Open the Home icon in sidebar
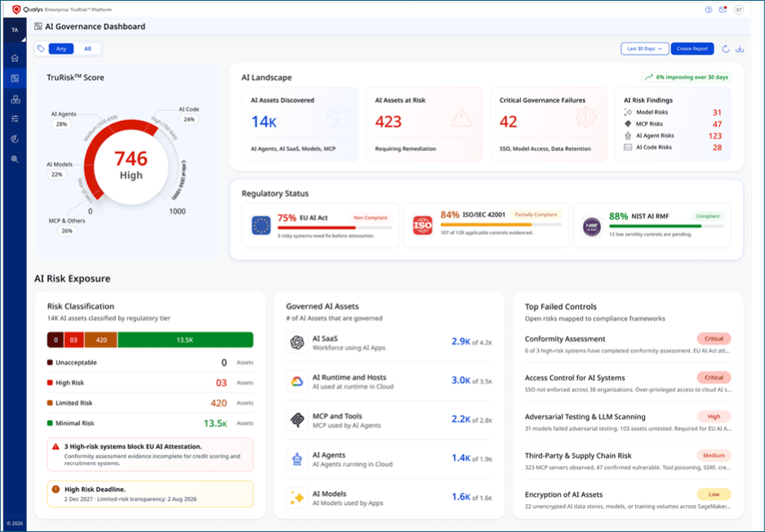 click(15, 58)
